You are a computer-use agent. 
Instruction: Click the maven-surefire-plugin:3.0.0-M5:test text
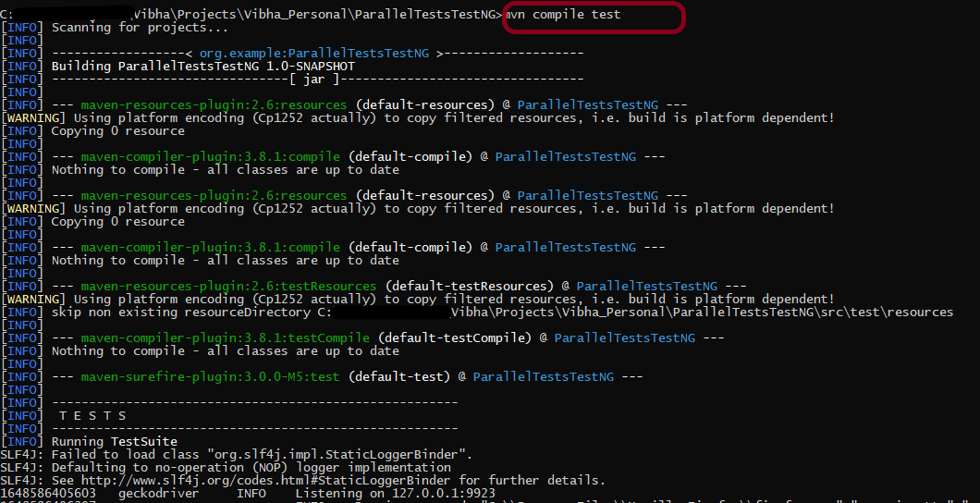point(210,377)
